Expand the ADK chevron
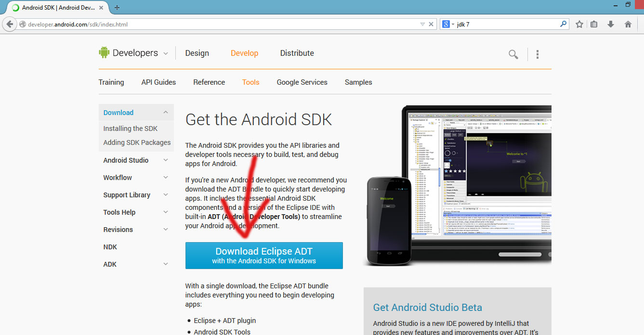 tap(166, 264)
